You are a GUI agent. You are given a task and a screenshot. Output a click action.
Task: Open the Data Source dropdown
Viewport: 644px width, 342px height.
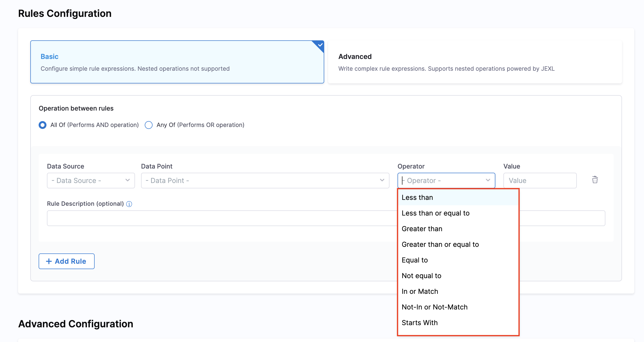tap(91, 180)
